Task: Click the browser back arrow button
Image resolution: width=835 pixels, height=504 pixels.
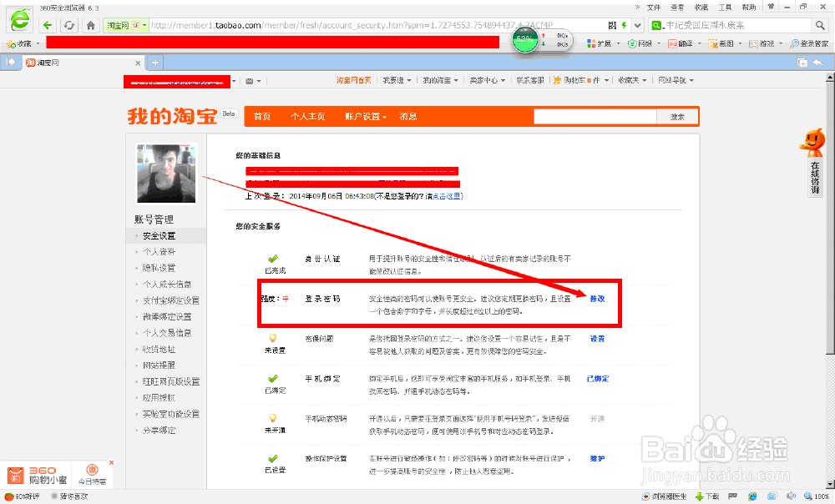Action: click(x=48, y=25)
